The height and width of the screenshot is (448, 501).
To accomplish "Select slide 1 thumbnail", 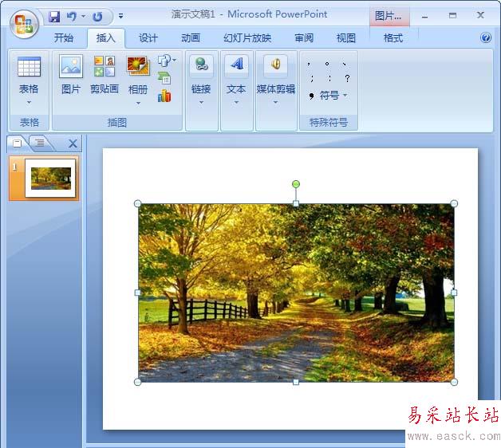I will pos(50,179).
